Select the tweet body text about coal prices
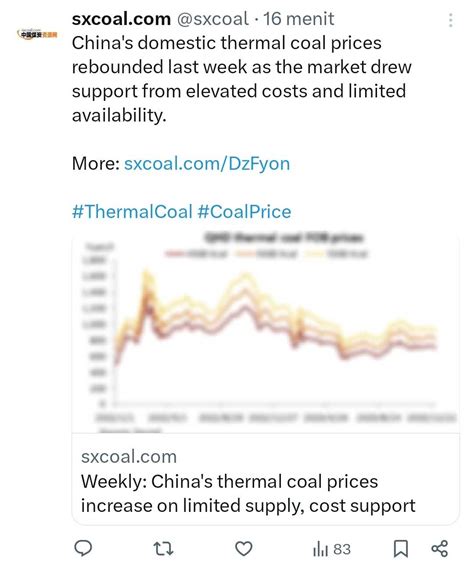Viewport: 474px width, 572px height. coord(241,79)
